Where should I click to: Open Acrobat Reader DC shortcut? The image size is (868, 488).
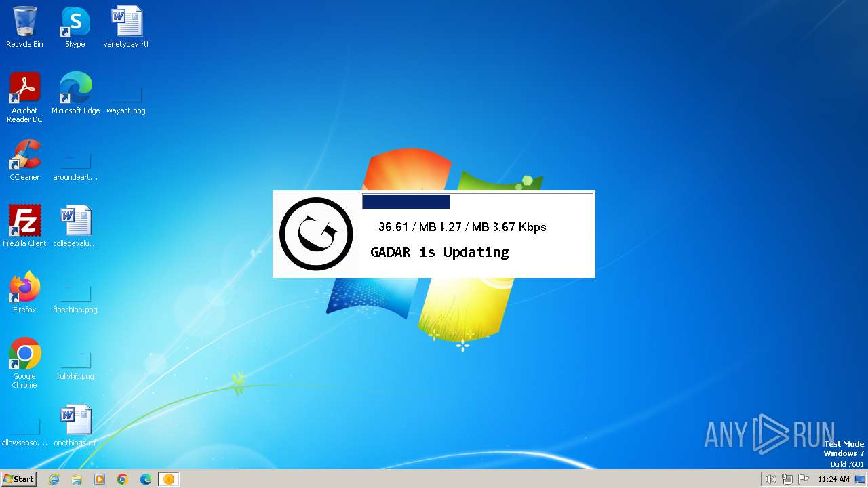pos(24,98)
